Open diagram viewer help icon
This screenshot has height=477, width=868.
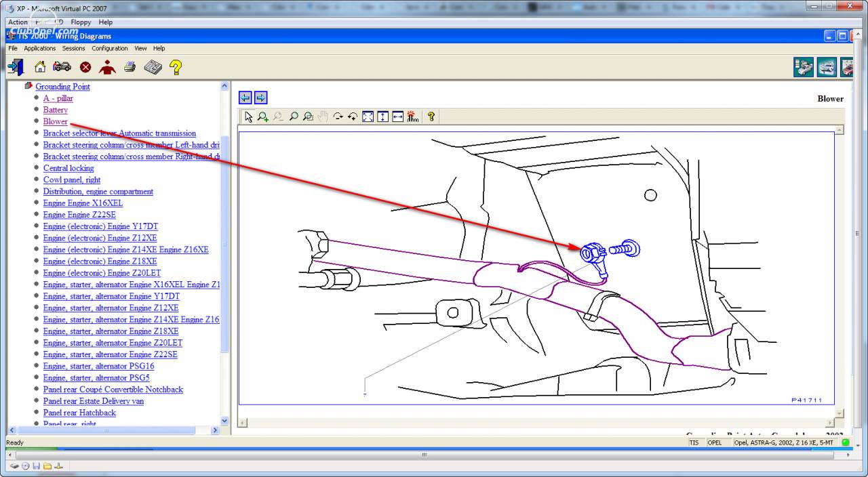(431, 117)
